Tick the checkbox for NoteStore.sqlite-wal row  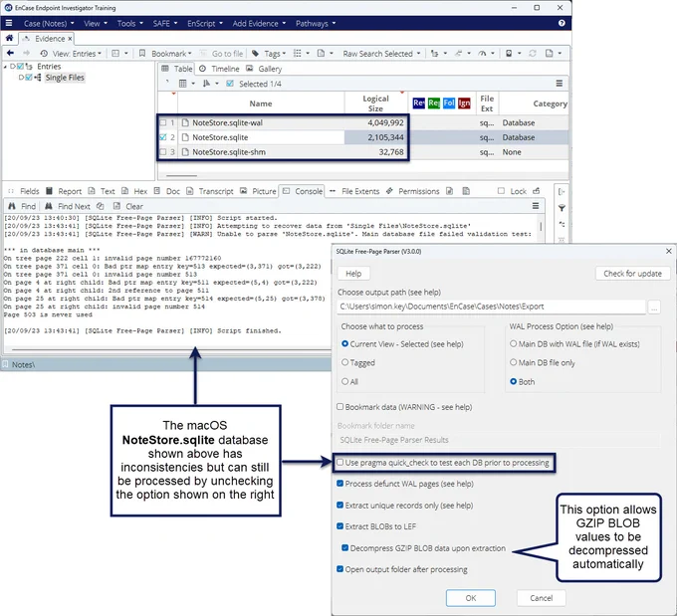point(162,122)
